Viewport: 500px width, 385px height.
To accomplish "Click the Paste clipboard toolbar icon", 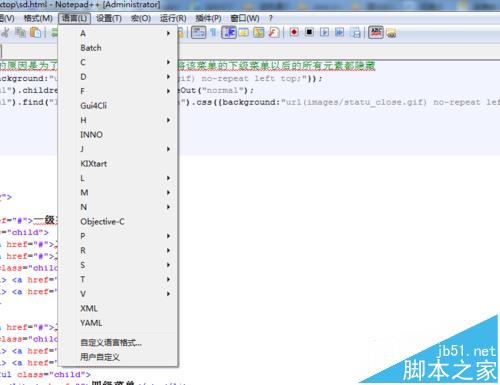I will point(35,32).
